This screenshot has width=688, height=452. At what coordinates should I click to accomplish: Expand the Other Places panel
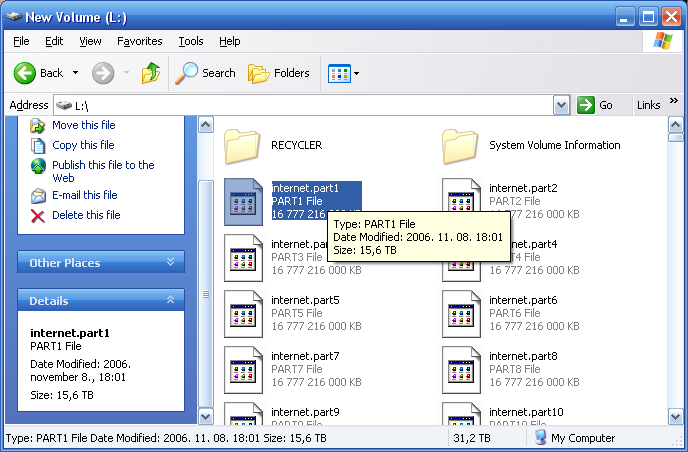(x=170, y=263)
